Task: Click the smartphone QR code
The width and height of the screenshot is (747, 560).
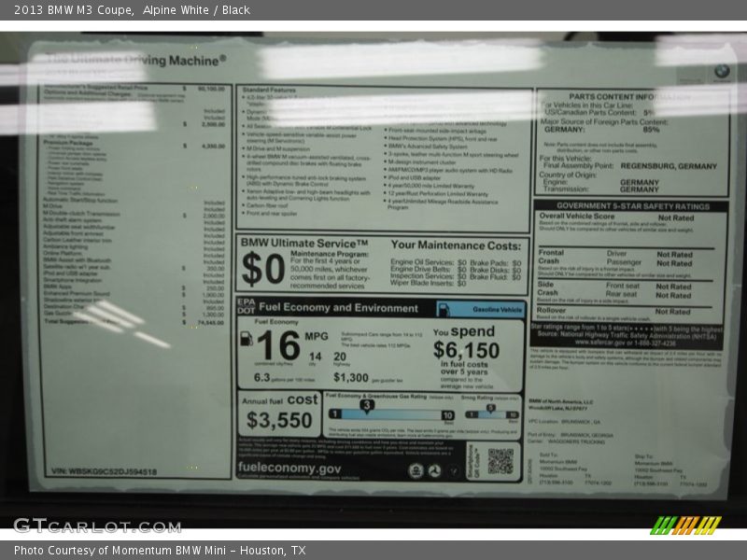Action: pos(500,461)
